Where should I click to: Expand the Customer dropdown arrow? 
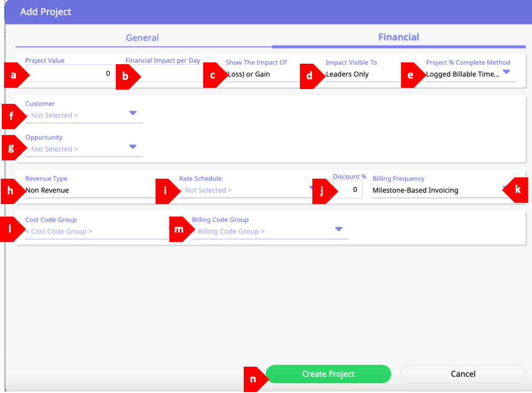click(132, 113)
